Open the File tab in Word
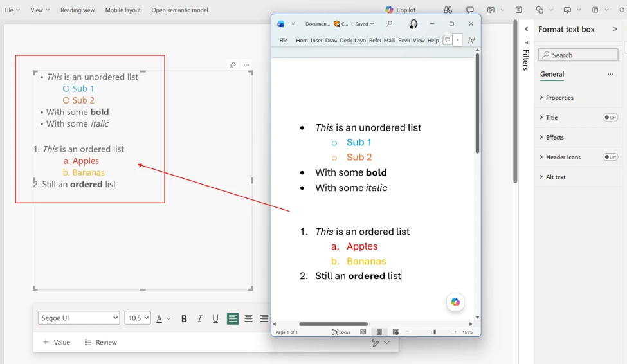The height and width of the screenshot is (364, 627). pyautogui.click(x=284, y=40)
